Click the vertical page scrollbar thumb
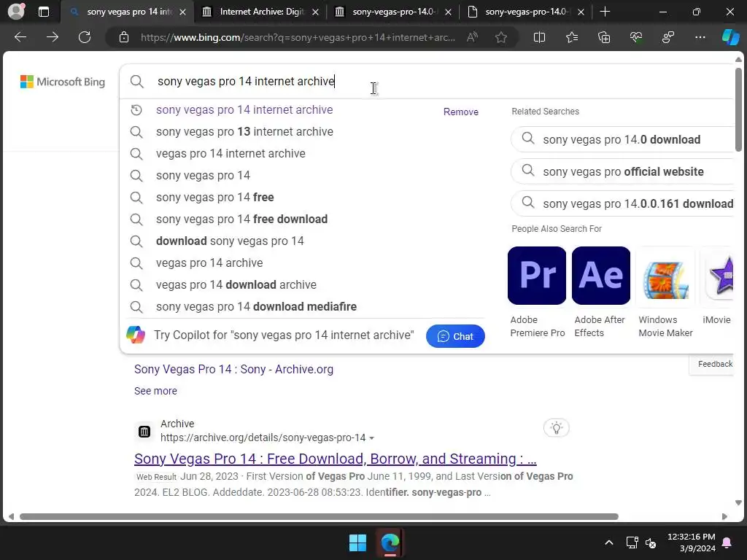Viewport: 747px width, 560px height. coord(738,109)
